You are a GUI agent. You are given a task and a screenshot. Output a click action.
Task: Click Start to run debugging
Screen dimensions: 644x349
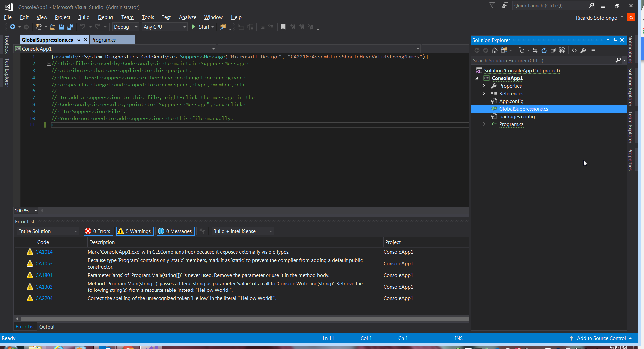click(200, 27)
